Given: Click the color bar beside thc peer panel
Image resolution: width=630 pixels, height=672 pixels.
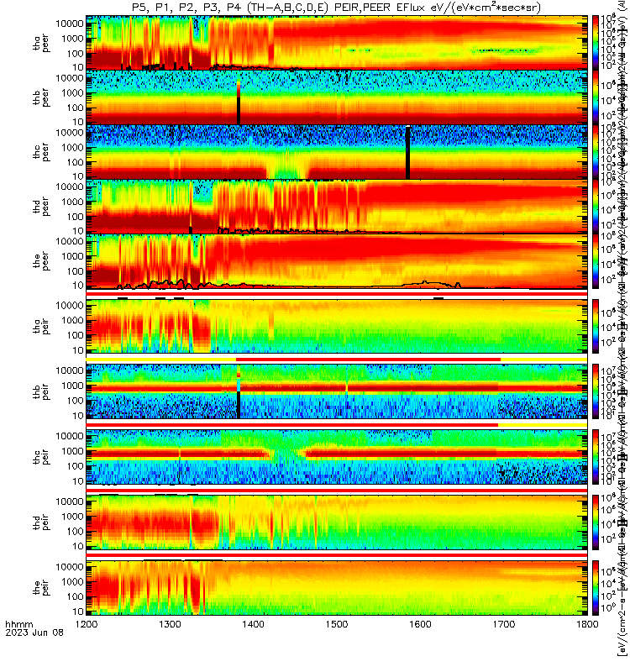Looking at the screenshot, I should [596, 152].
